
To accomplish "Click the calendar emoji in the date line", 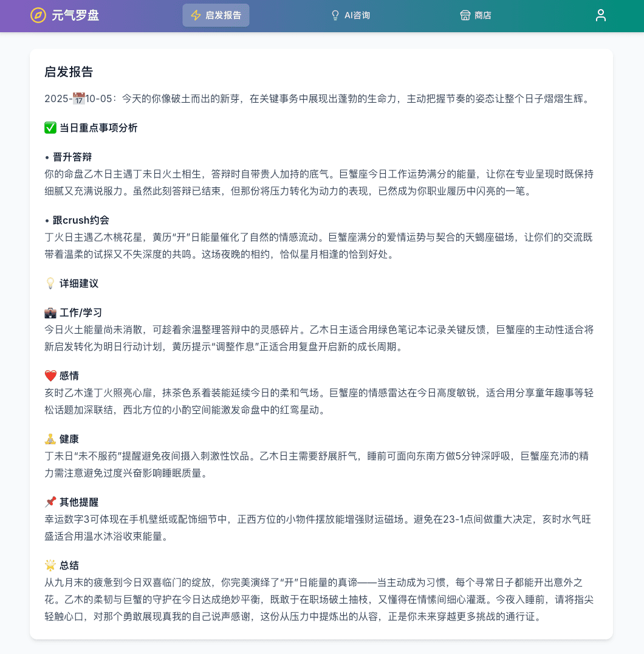I will coord(79,97).
